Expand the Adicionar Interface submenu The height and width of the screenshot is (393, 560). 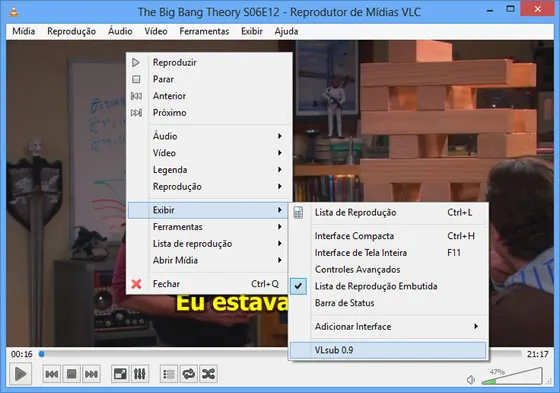point(388,327)
